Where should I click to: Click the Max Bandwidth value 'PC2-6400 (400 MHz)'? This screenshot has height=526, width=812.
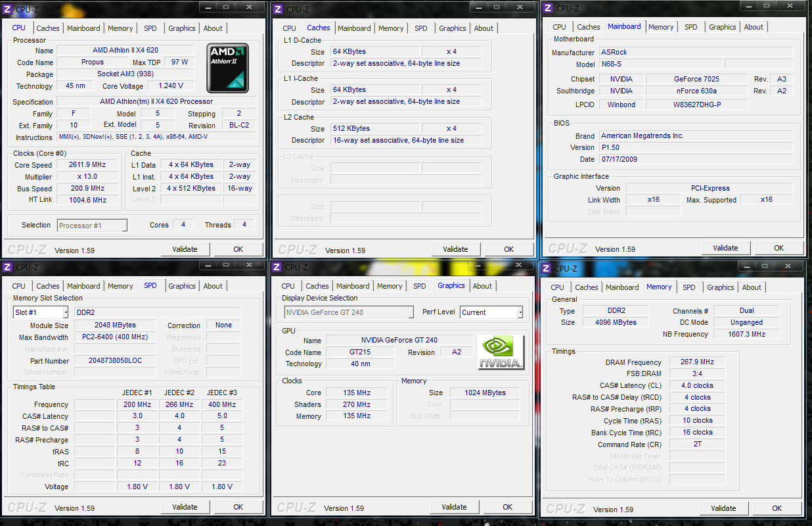(x=115, y=337)
